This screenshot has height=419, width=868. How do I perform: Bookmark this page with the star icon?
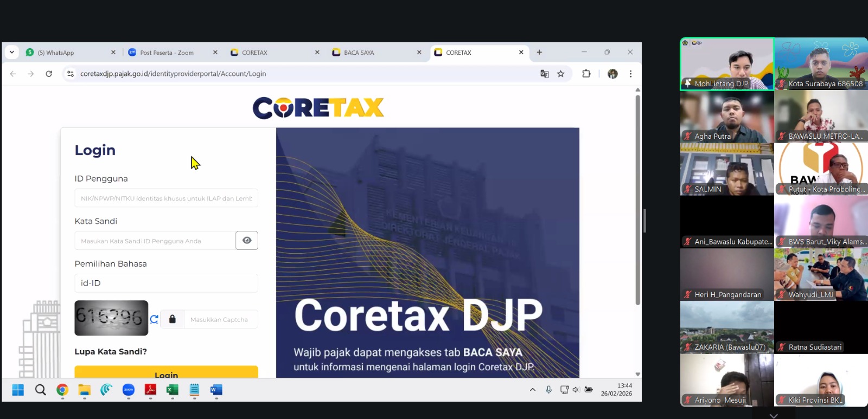pos(561,74)
